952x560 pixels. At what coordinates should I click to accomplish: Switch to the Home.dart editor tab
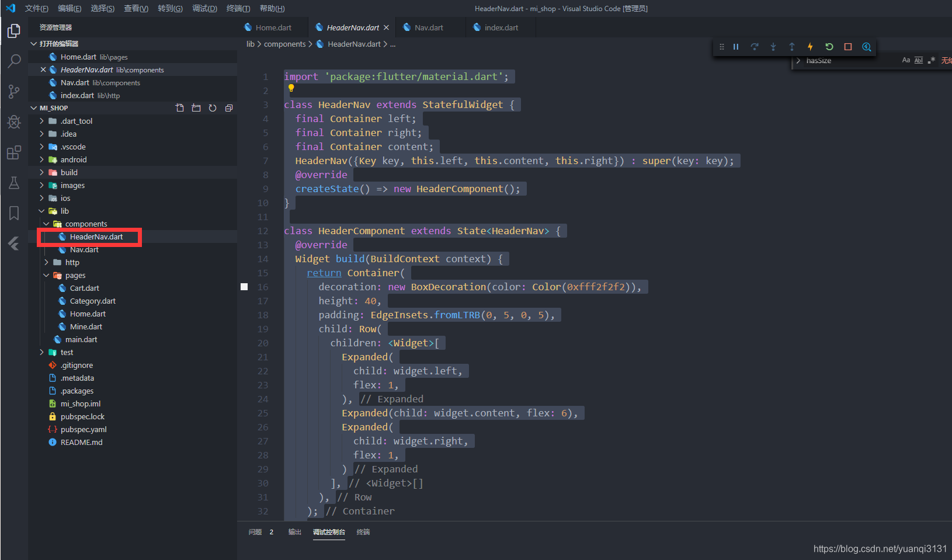273,27
